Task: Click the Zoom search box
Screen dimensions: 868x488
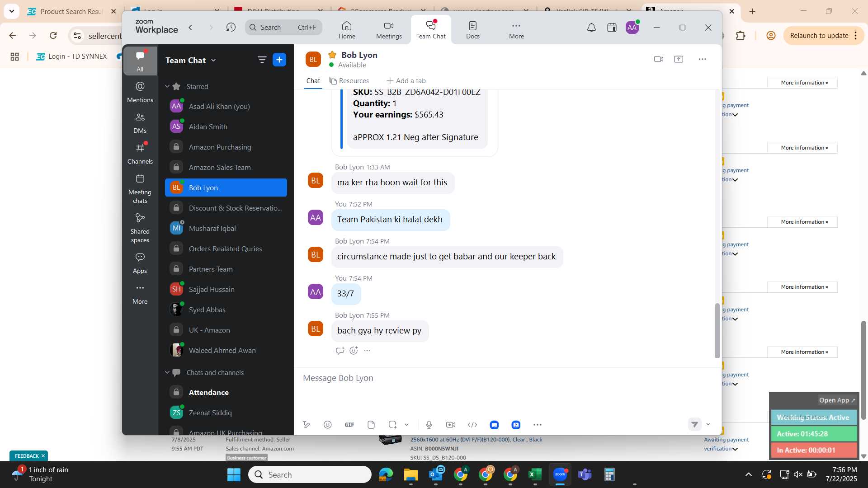Action: tap(284, 28)
